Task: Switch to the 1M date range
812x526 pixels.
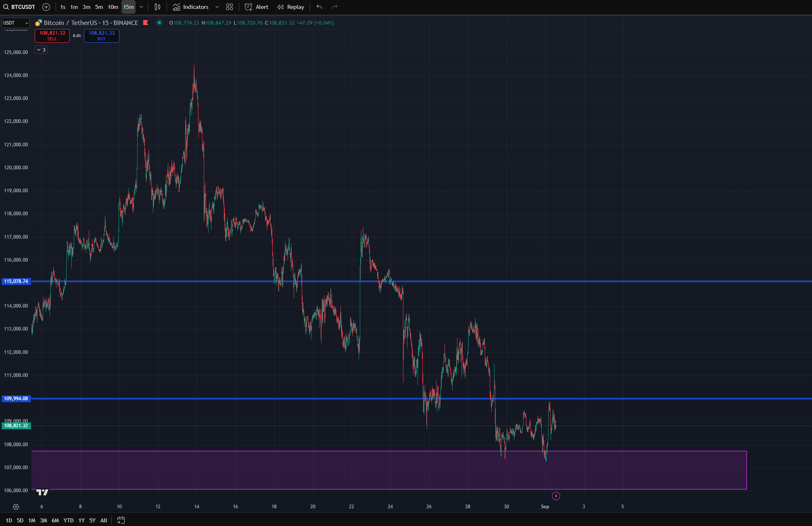Action: tap(32, 520)
